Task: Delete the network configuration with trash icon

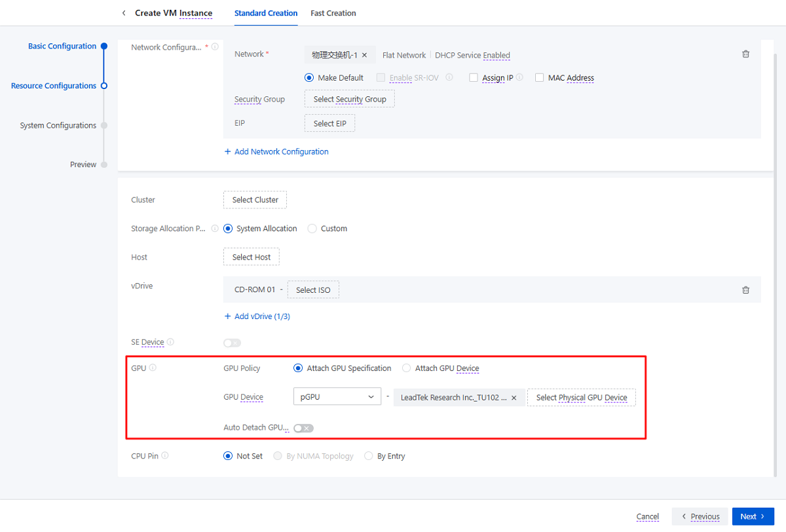Action: coord(745,54)
